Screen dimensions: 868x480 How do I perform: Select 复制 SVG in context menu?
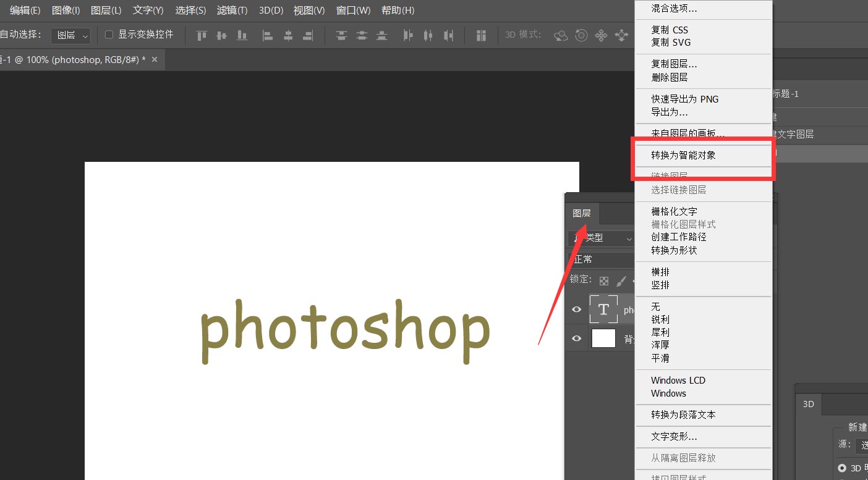(704, 43)
